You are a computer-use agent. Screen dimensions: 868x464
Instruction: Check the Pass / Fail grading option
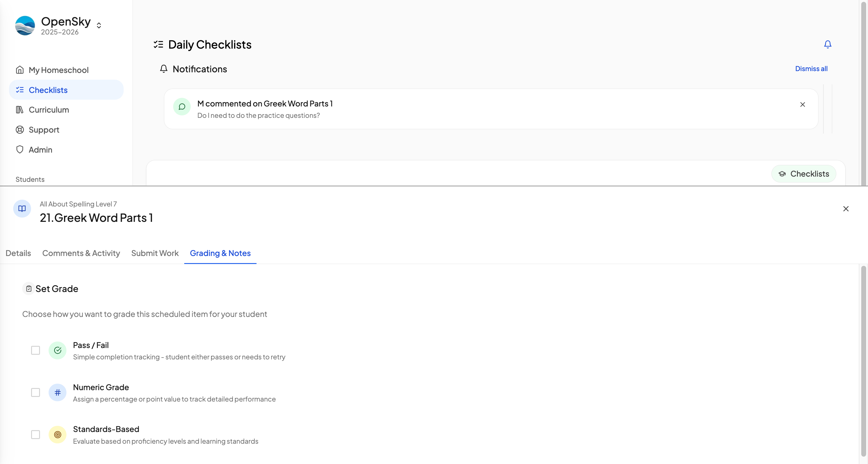point(35,350)
